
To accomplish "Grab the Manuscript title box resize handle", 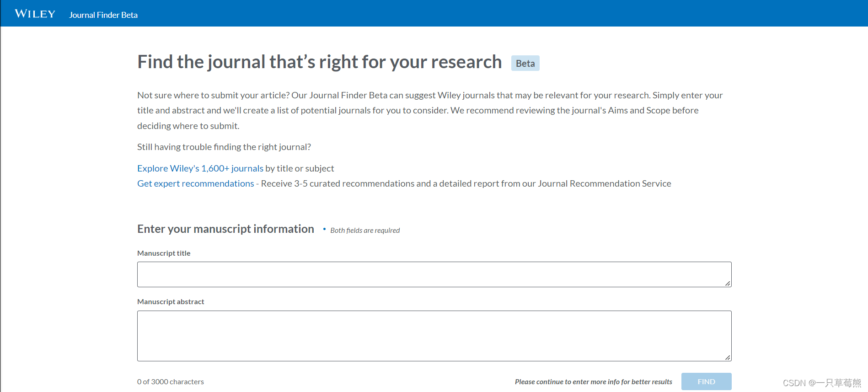I will pos(728,284).
